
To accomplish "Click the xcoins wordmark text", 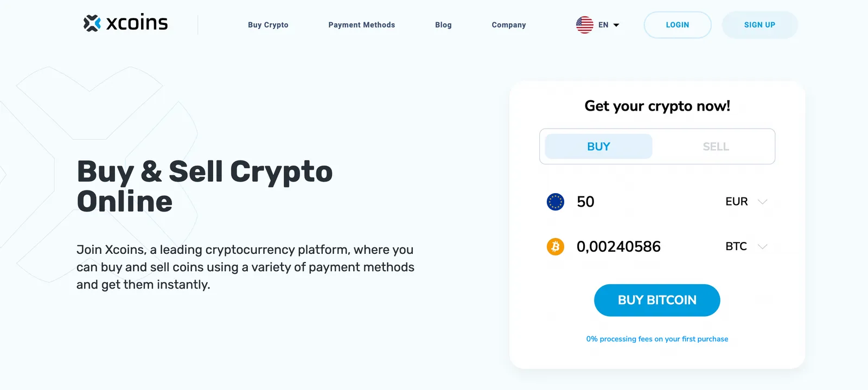I will pyautogui.click(x=137, y=23).
